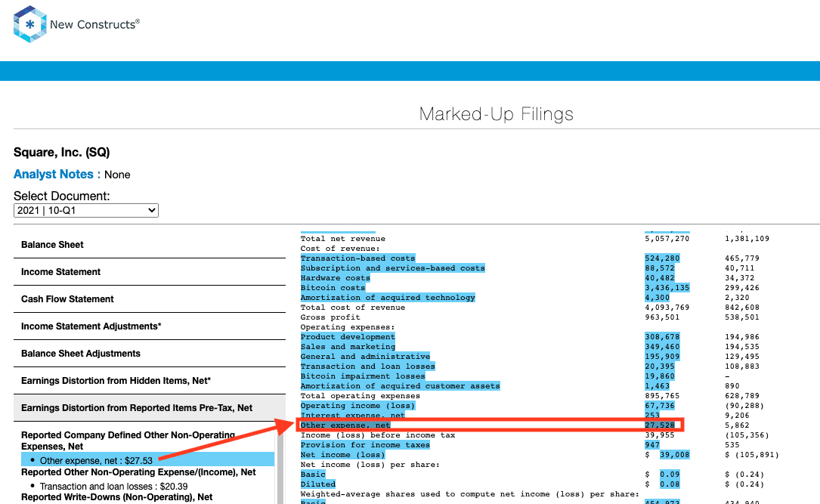Click Reported Other Non-Operating Expense/(Income), Net heading

pos(138,472)
